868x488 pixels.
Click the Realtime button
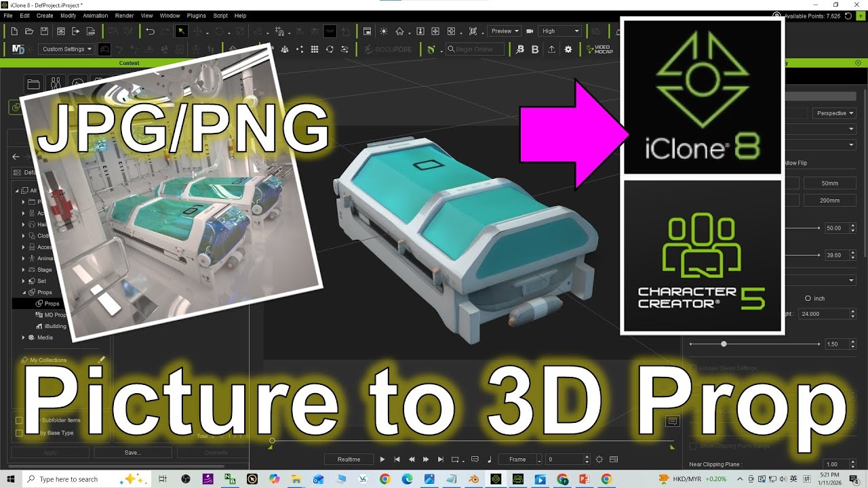pyautogui.click(x=349, y=459)
